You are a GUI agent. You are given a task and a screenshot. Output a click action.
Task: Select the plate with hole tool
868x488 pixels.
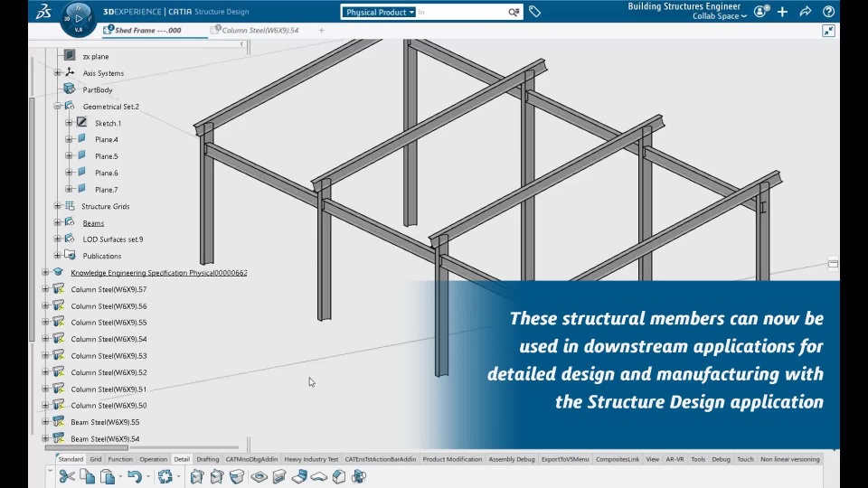259,476
